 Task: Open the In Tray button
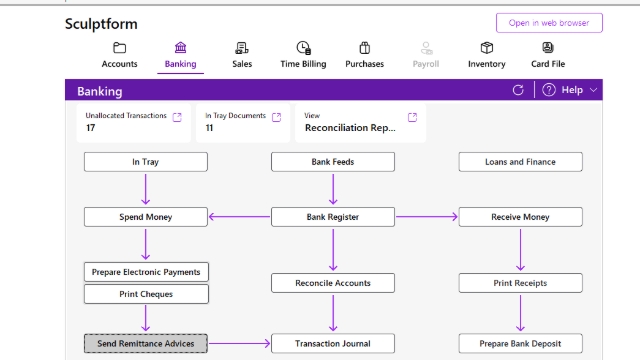pyautogui.click(x=146, y=162)
